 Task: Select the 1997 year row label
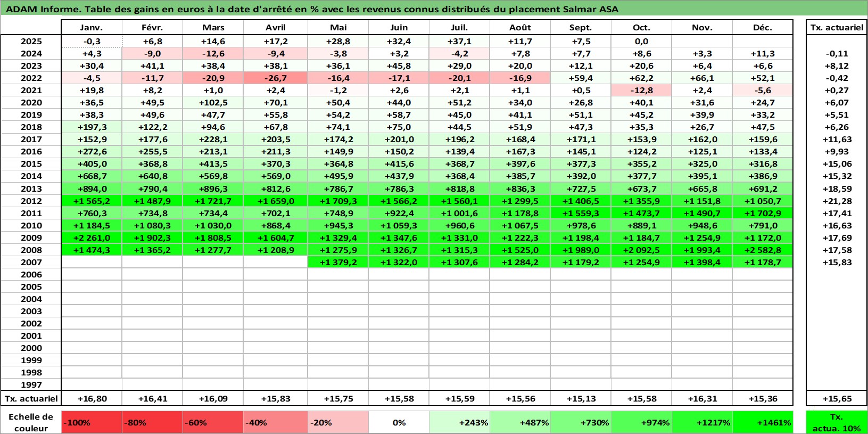pyautogui.click(x=31, y=385)
